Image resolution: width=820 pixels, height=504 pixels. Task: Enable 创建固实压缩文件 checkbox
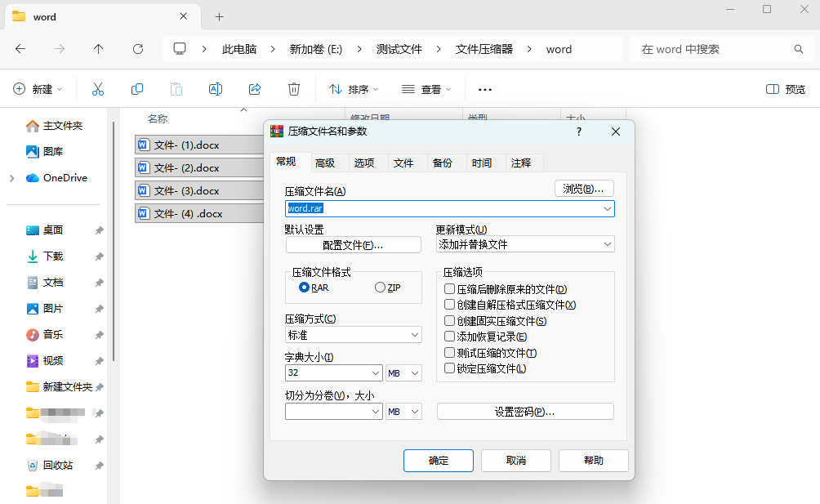[x=449, y=320]
